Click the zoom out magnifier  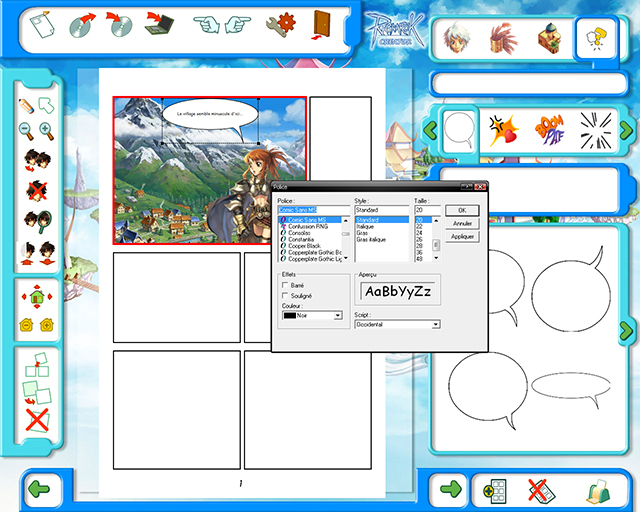(26, 131)
